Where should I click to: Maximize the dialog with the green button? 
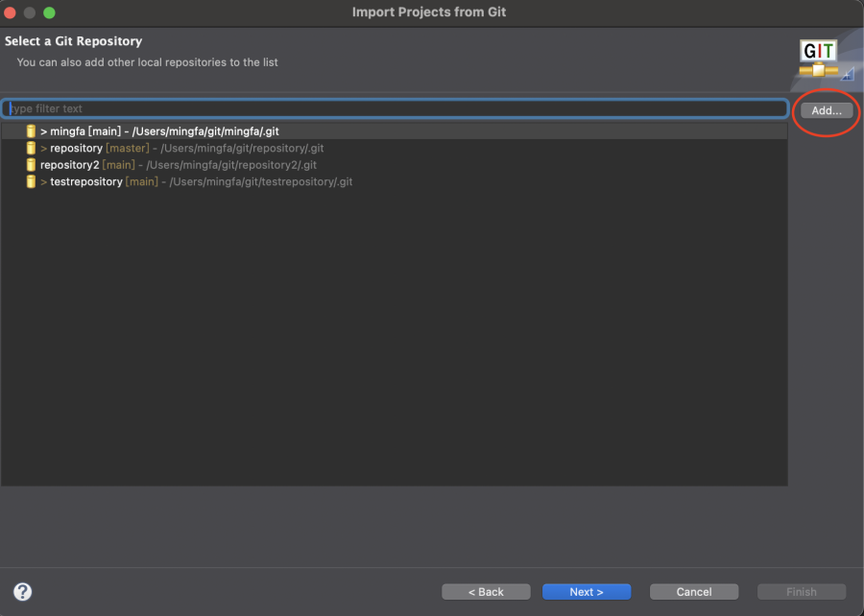click(50, 12)
